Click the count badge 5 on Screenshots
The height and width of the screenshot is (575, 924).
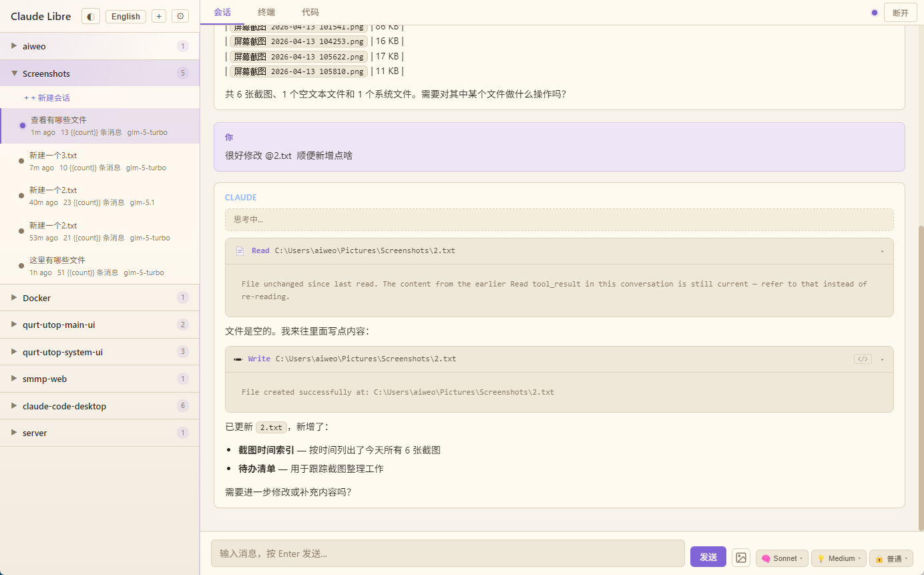(x=183, y=73)
